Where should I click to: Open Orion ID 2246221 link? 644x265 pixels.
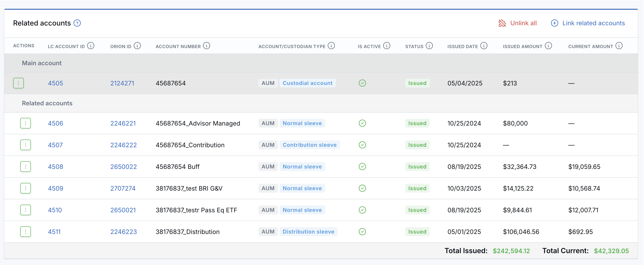123,123
